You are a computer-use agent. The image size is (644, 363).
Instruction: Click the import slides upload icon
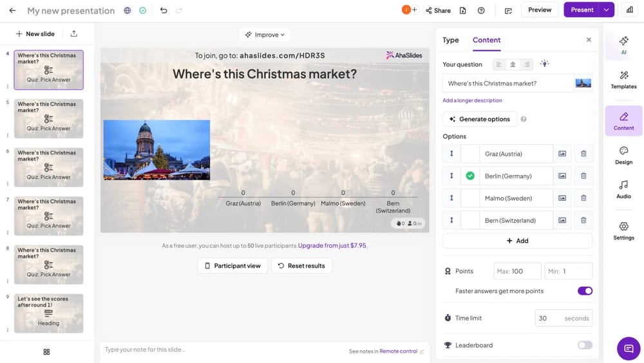tap(74, 33)
